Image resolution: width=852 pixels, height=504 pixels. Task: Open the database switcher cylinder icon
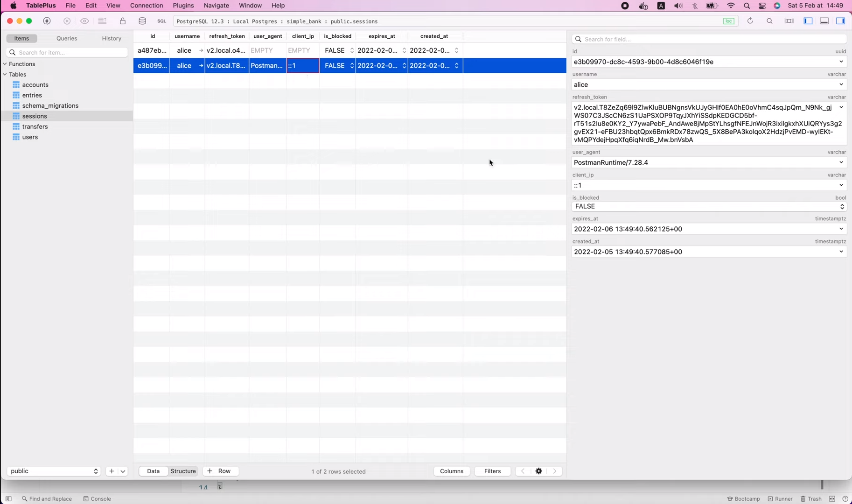[142, 21]
